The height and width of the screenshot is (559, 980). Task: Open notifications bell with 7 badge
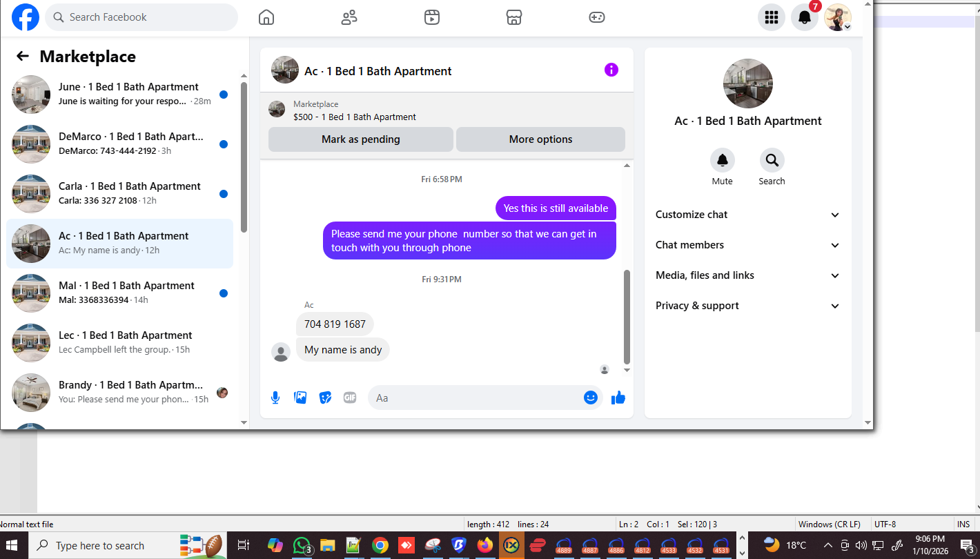tap(805, 17)
